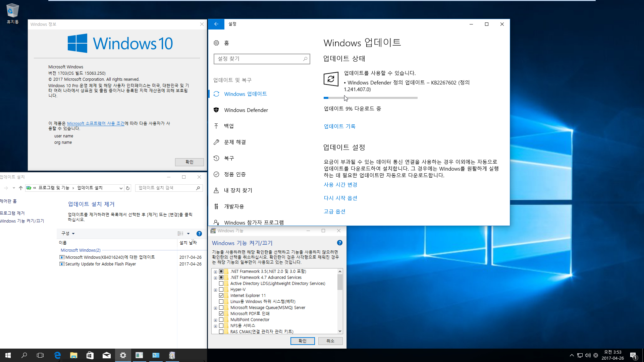Click the Troubleshoot wrench icon
Image resolution: width=644 pixels, height=362 pixels.
pos(216,142)
